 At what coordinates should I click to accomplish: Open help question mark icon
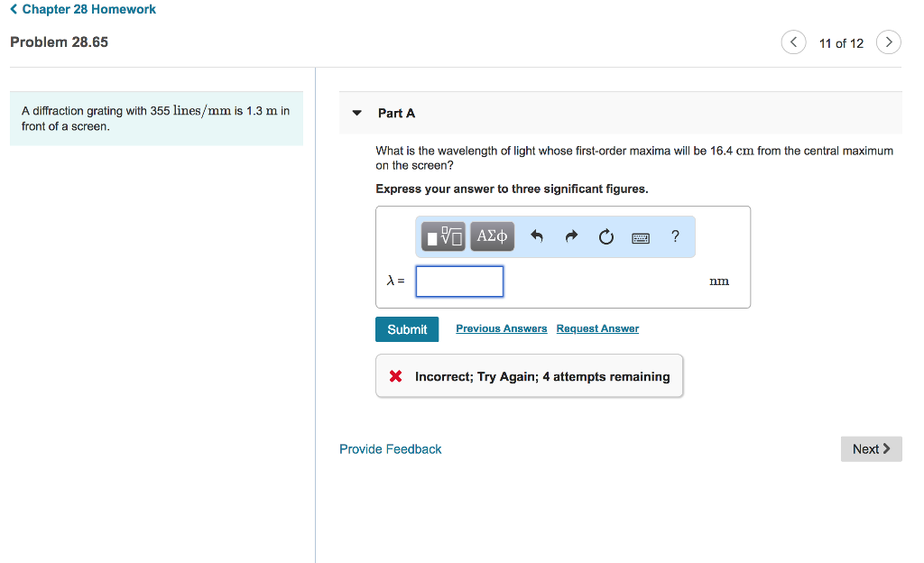[675, 236]
